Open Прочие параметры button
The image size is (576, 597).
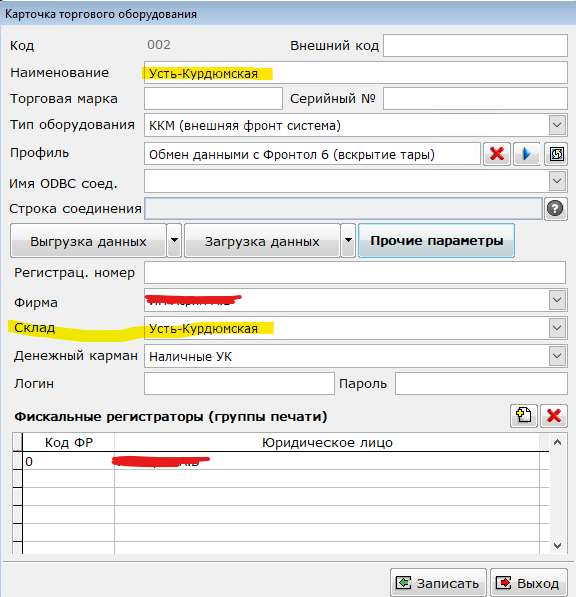coord(437,241)
